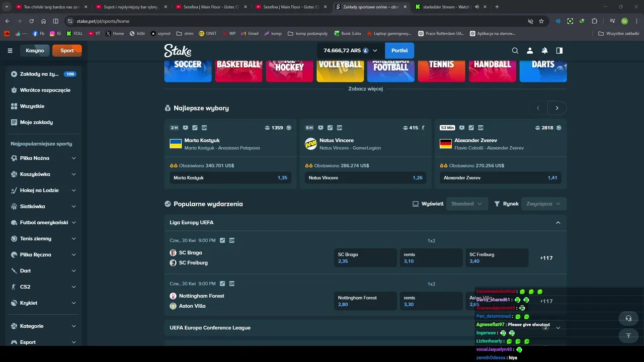Go to the browser home page icon
Screen dimensions: 644x362
pos(43,21)
